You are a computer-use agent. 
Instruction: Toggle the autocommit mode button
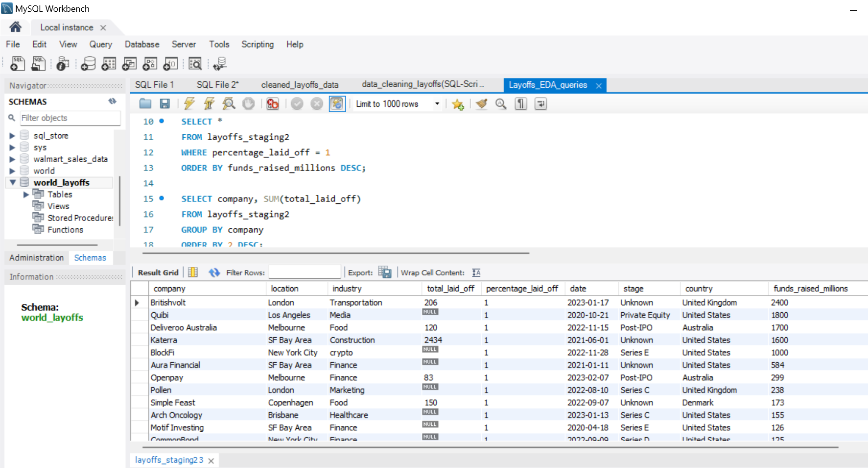(x=337, y=103)
